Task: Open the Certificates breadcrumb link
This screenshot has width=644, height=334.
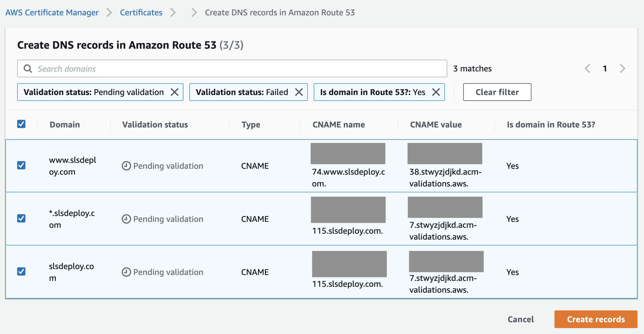Action: tap(141, 12)
